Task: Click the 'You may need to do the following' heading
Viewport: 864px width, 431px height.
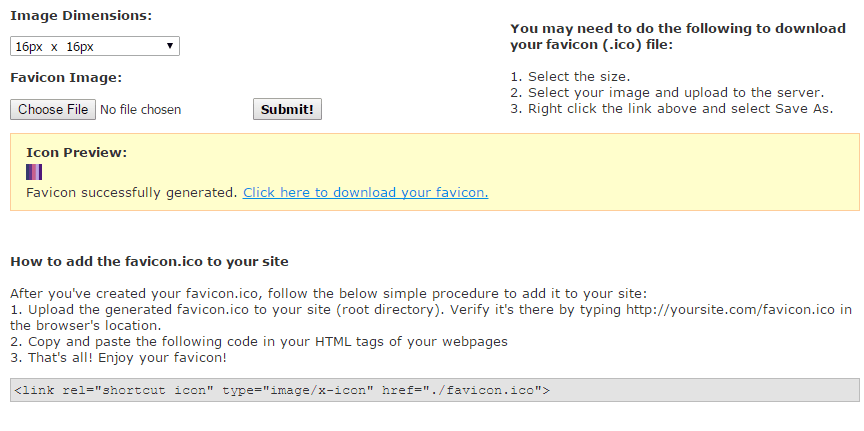Action: 678,36
